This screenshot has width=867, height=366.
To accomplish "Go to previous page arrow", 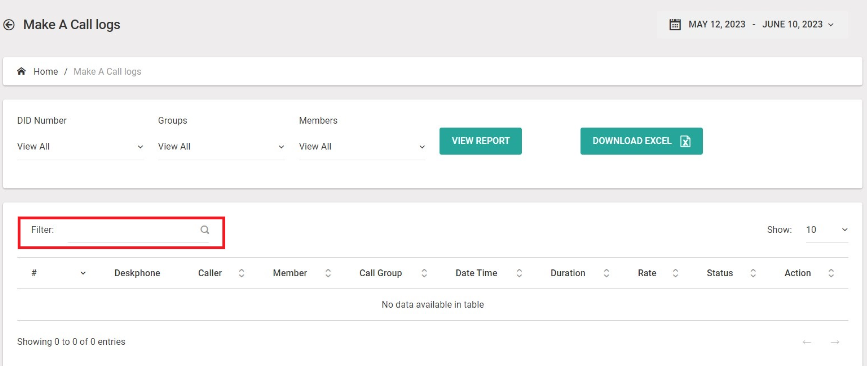I will point(807,342).
